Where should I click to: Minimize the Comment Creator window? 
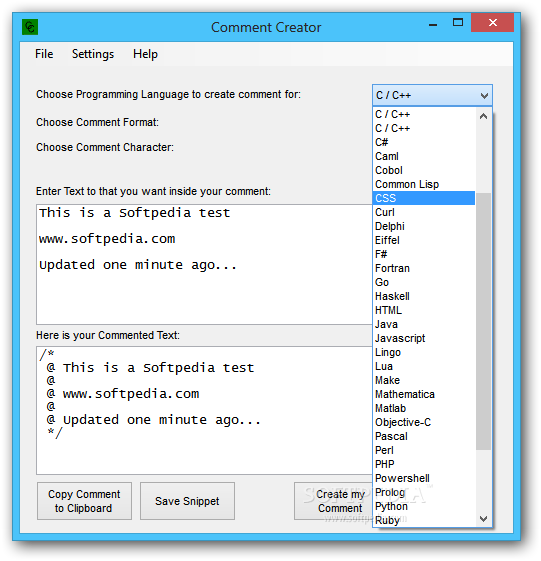click(433, 24)
